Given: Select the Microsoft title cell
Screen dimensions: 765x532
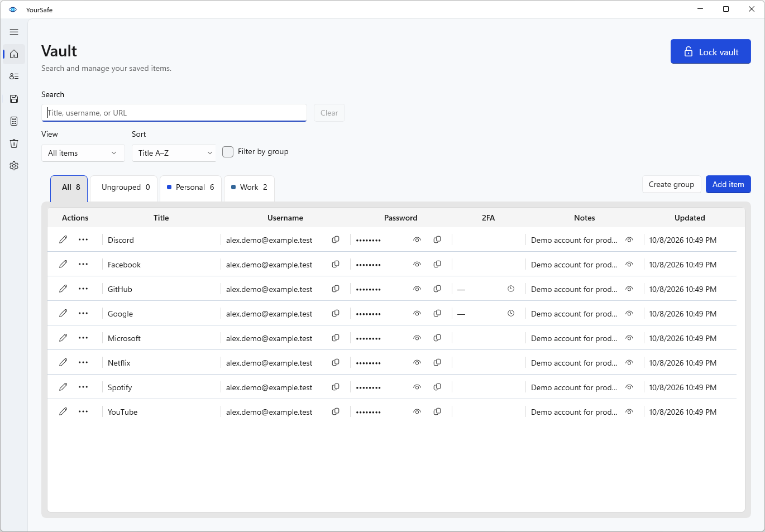Looking at the screenshot, I should click(124, 338).
